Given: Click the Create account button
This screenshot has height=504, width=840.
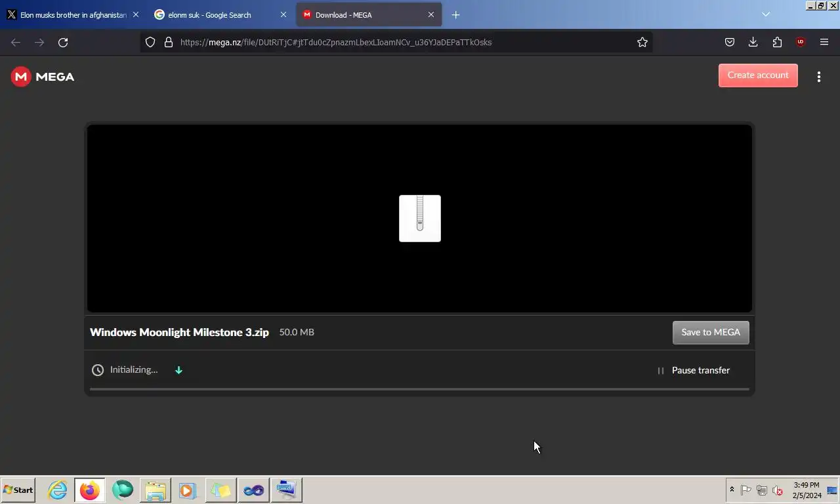Looking at the screenshot, I should coord(758,75).
